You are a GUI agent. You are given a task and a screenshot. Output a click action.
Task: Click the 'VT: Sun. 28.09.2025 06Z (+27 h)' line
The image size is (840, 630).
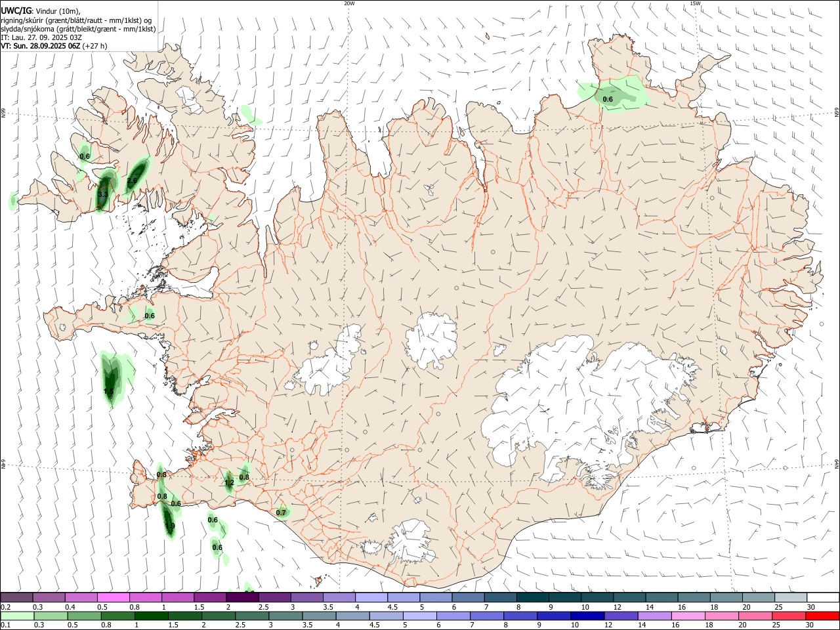click(x=54, y=46)
